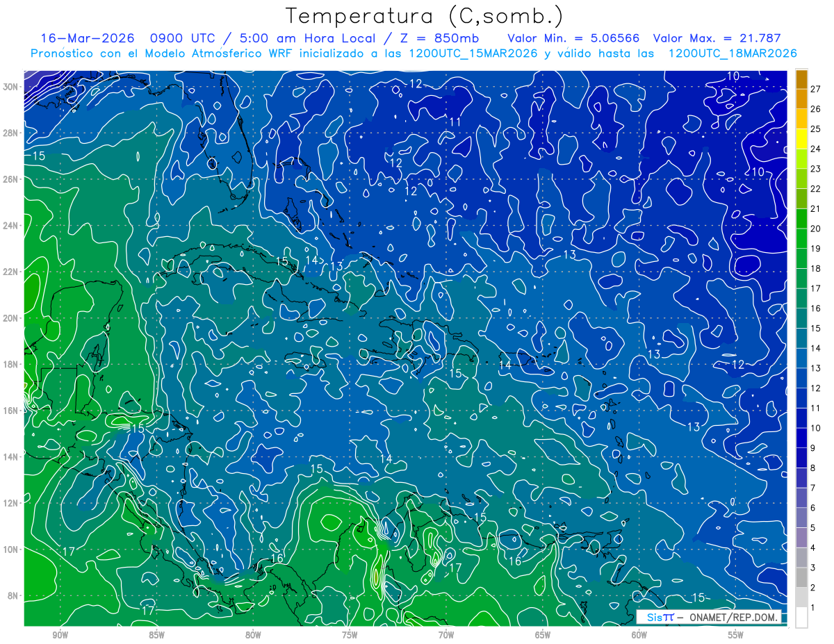The image size is (834, 644).
Task: Click the '1200UTC_15MAR2026' initialization time
Action: [473, 53]
